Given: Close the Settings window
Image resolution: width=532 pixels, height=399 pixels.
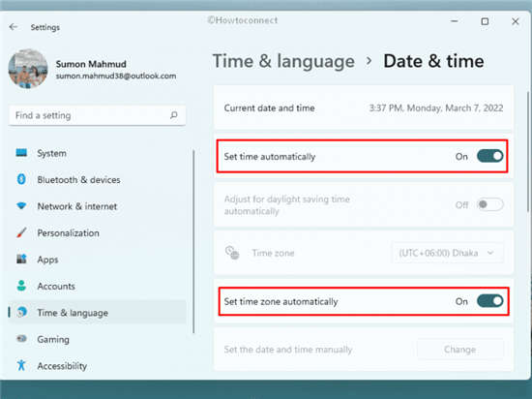Looking at the screenshot, I should (x=516, y=21).
